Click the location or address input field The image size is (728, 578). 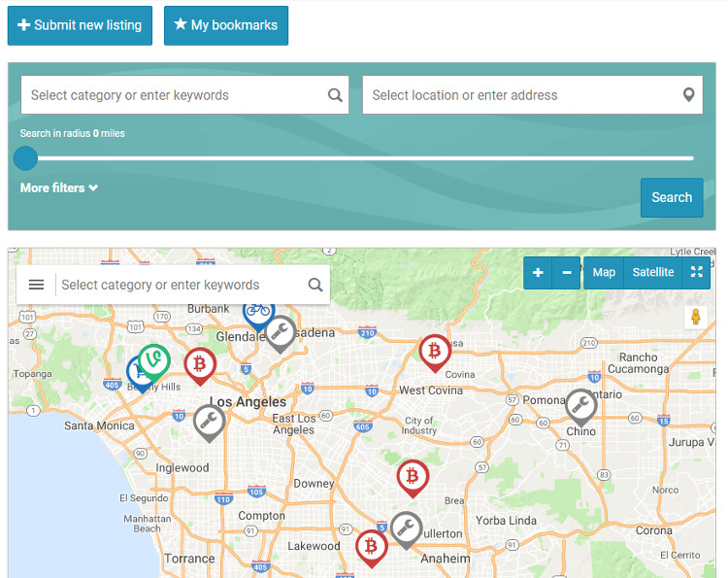533,95
